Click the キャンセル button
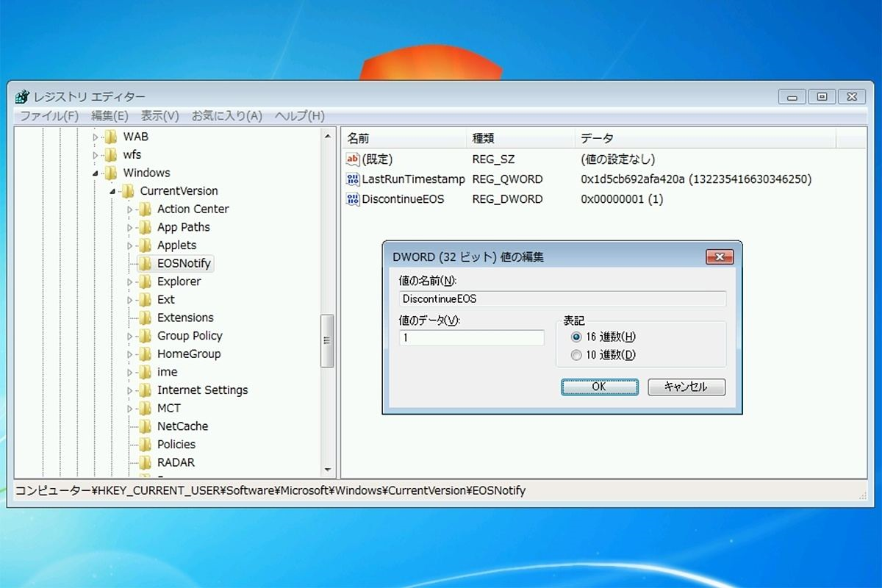Image resolution: width=882 pixels, height=588 pixels. pyautogui.click(x=686, y=387)
